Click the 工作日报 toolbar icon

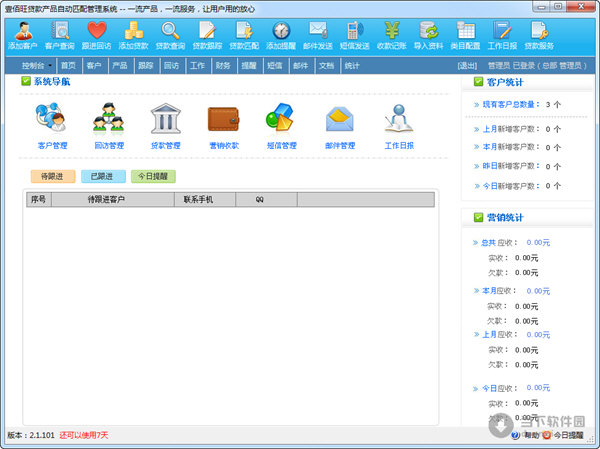click(x=503, y=31)
